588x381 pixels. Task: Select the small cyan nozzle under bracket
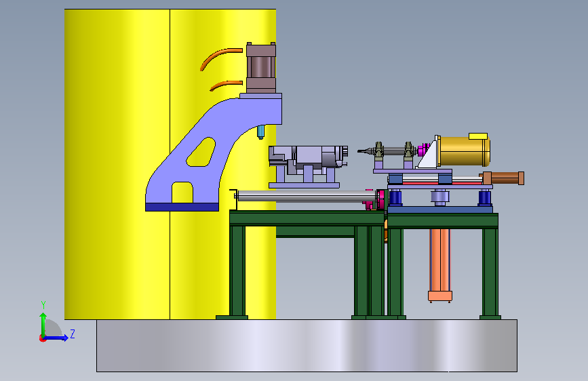pyautogui.click(x=260, y=132)
